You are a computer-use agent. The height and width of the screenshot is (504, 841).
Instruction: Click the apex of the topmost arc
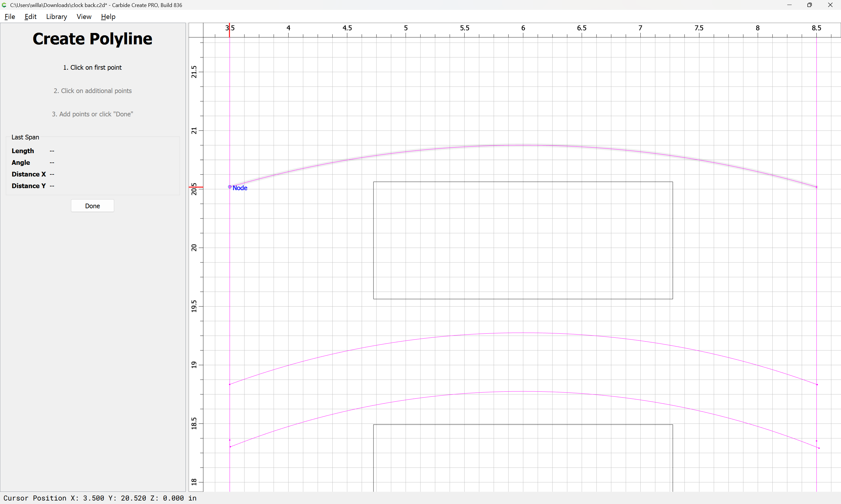pyautogui.click(x=524, y=145)
